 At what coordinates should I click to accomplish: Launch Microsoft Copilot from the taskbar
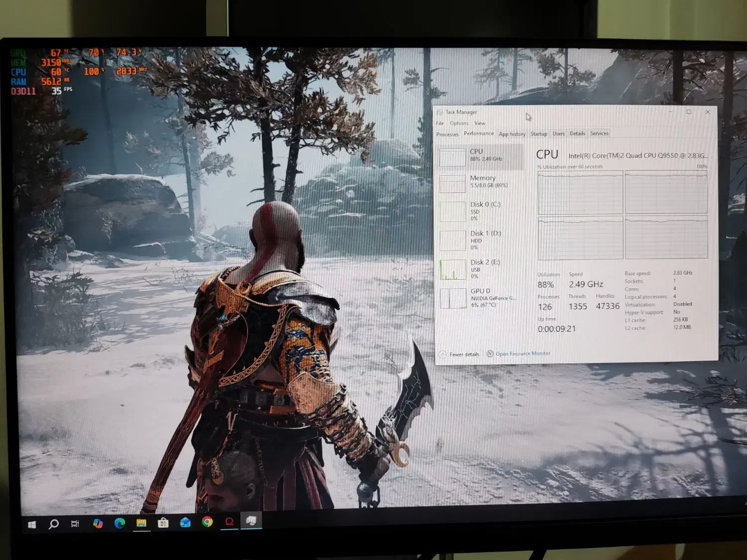tap(98, 523)
